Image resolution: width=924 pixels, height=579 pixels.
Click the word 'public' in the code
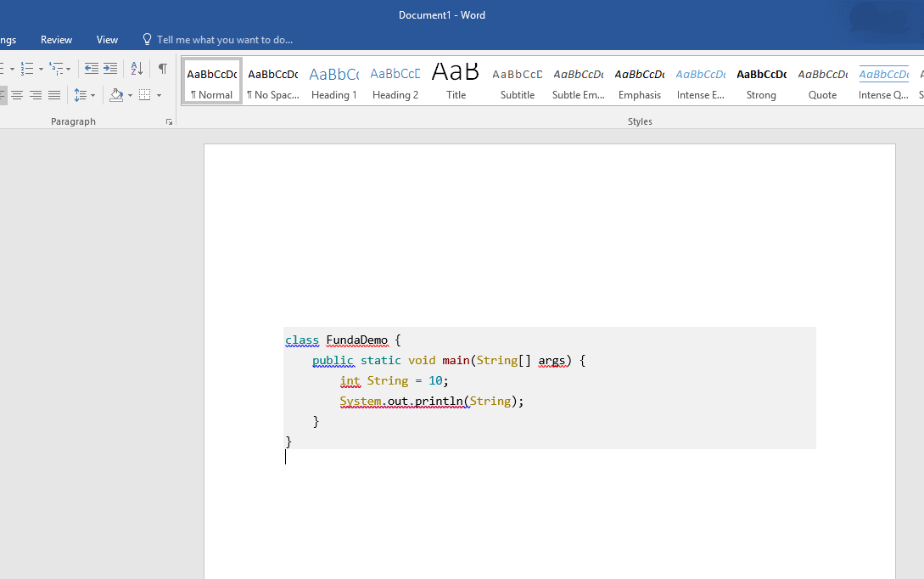(333, 360)
